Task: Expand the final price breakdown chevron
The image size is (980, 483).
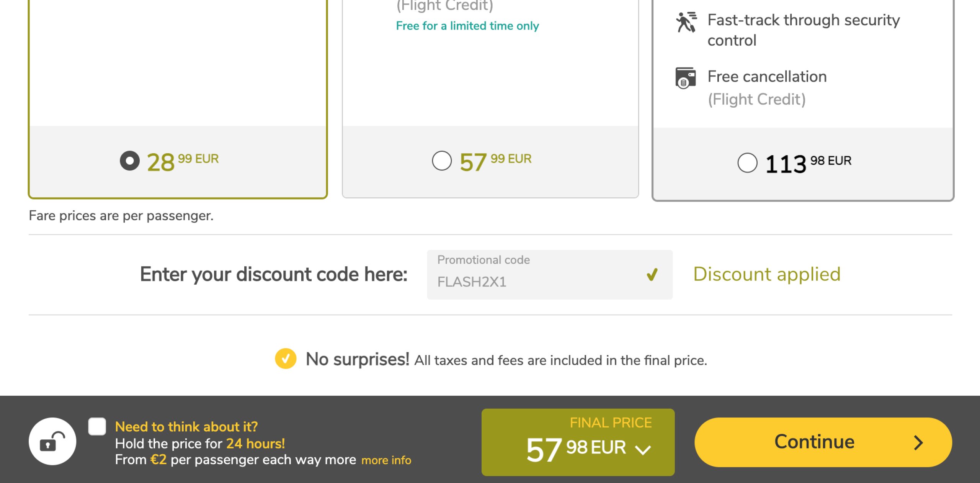Action: pyautogui.click(x=643, y=450)
